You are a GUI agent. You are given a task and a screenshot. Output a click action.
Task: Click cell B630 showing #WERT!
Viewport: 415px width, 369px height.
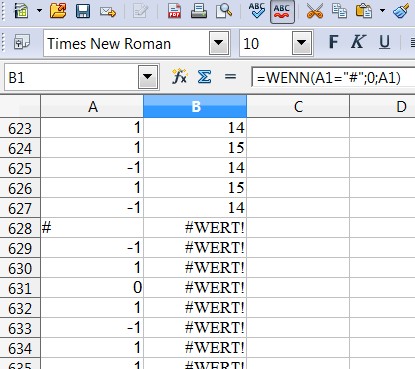pos(195,268)
